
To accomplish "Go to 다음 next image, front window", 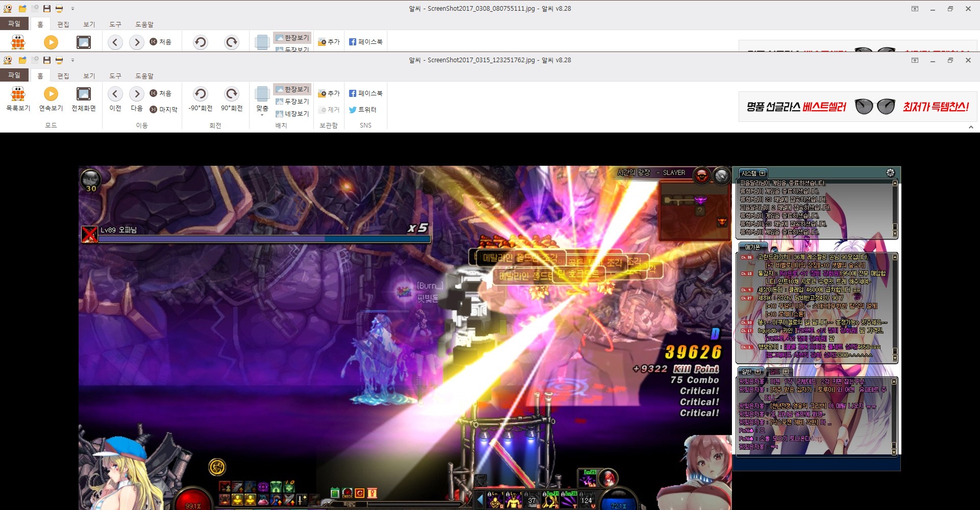I will [x=136, y=99].
